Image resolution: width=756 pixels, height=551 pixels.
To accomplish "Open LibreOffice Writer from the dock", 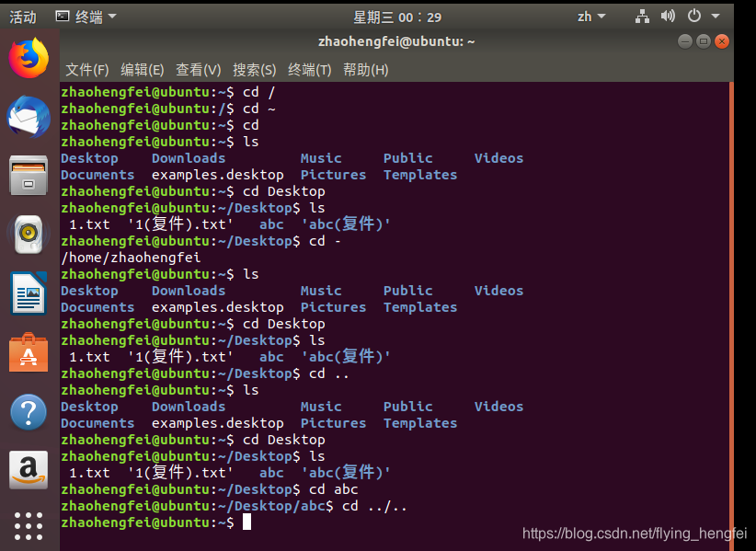I will [29, 293].
